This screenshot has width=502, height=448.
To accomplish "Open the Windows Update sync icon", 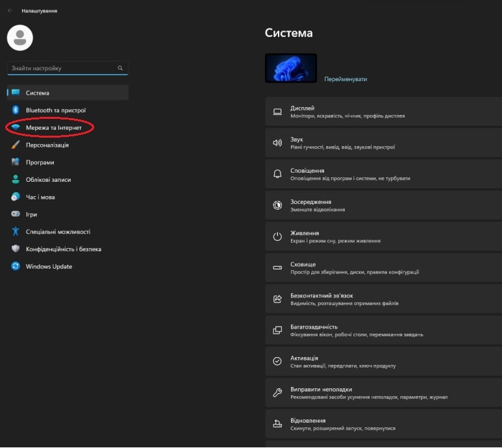I will pyautogui.click(x=16, y=266).
